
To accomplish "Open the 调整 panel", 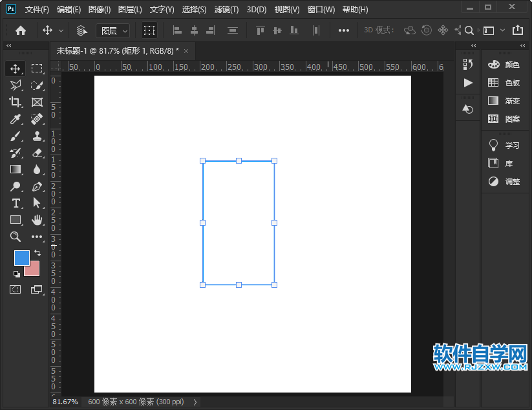I will (504, 182).
